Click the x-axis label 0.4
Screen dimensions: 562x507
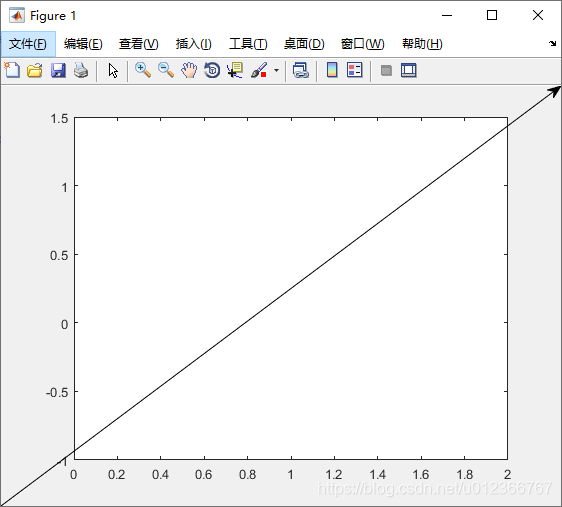160,475
